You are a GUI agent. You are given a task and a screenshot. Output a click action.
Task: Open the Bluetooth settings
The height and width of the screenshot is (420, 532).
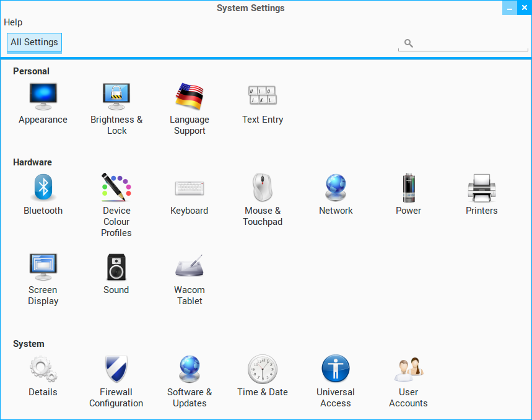click(43, 188)
